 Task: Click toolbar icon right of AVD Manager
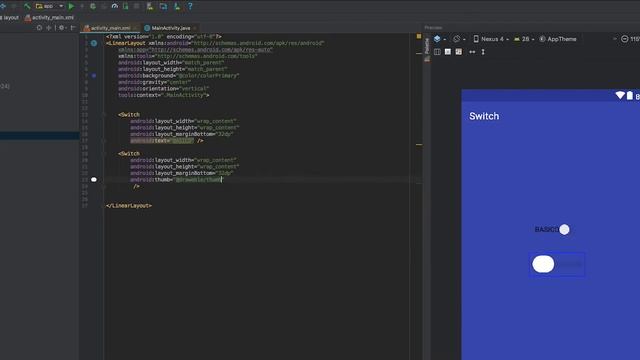[x=163, y=6]
